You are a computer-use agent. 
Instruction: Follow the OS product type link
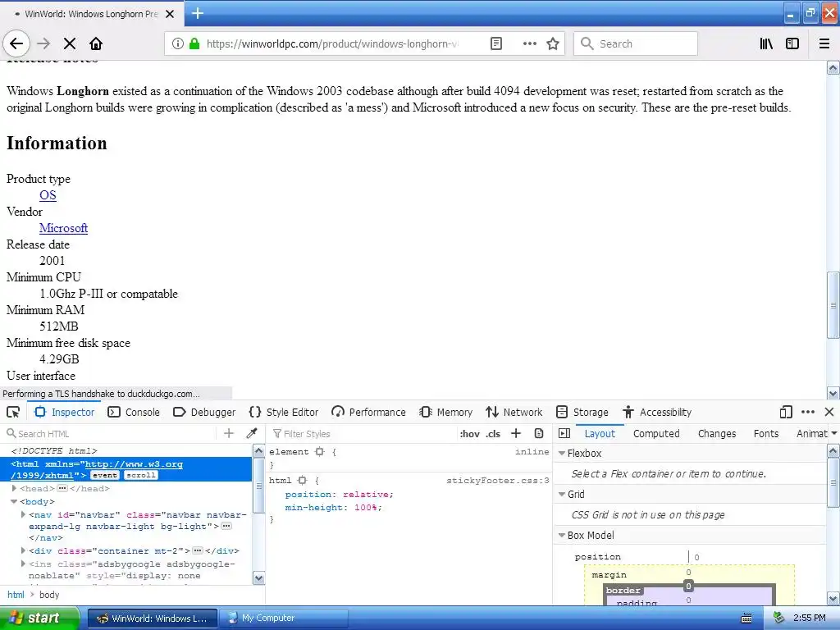(48, 195)
